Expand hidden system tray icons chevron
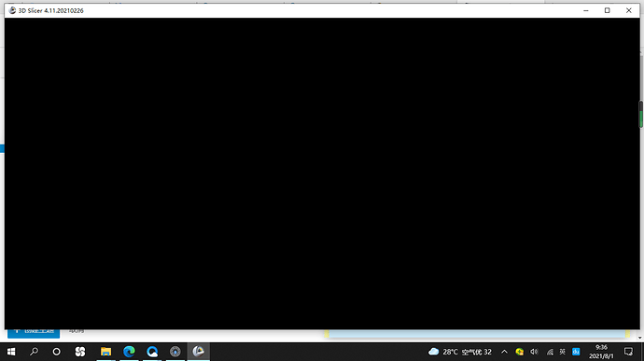The image size is (644, 361). 504,352
